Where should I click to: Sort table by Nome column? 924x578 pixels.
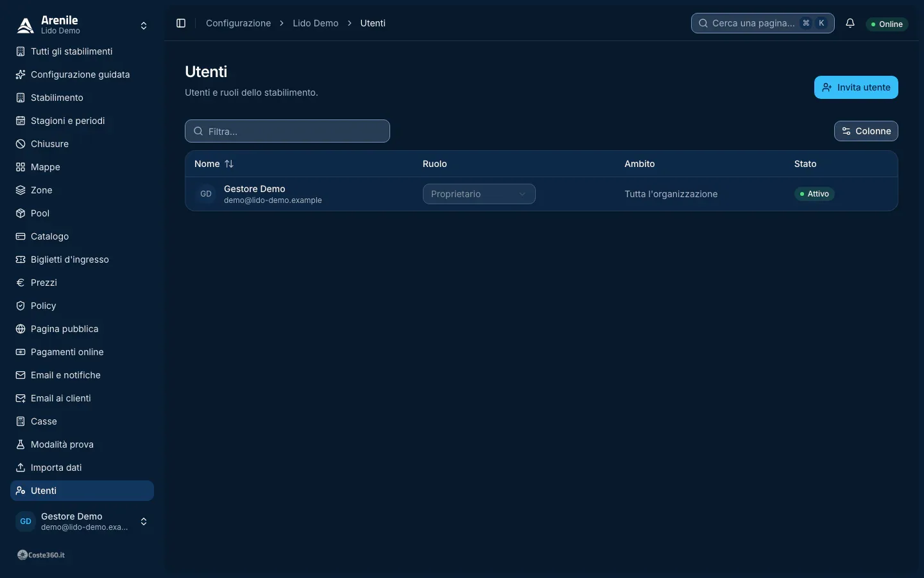214,164
